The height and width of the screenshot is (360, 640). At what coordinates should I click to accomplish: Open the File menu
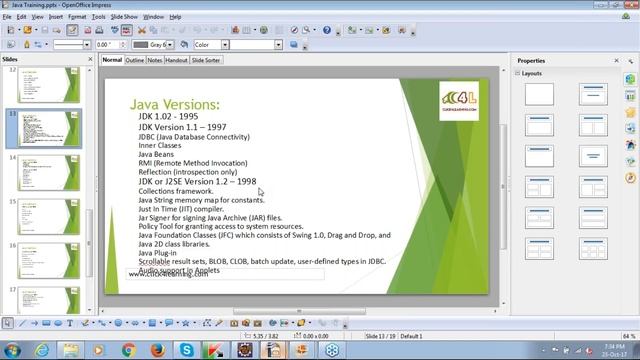[x=7, y=17]
